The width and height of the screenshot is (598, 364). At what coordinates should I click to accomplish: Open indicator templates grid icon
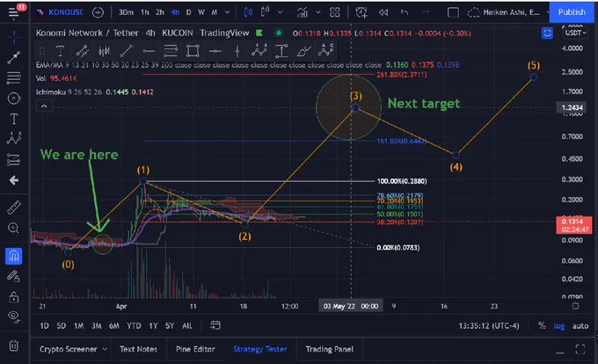335,12
